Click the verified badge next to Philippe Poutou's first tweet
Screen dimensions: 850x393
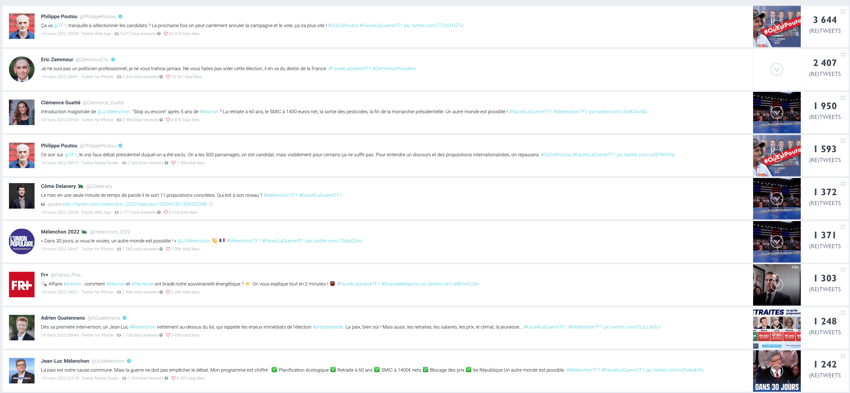(x=120, y=16)
